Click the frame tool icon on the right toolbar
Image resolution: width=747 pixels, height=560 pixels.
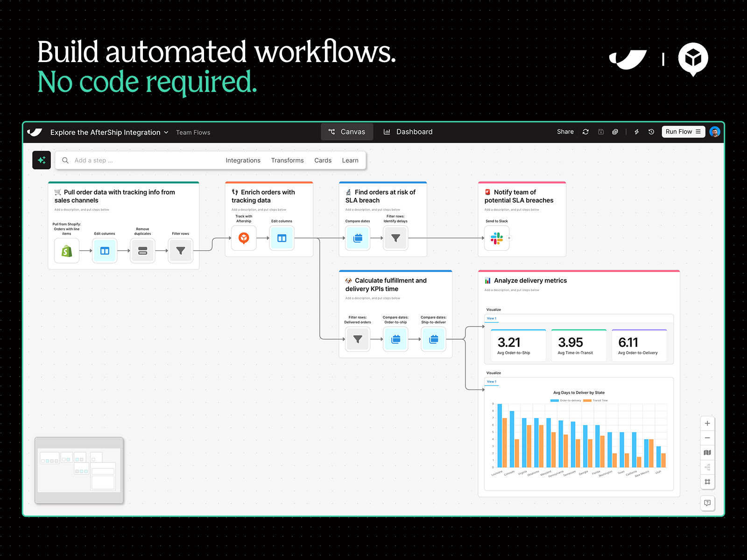pyautogui.click(x=707, y=482)
